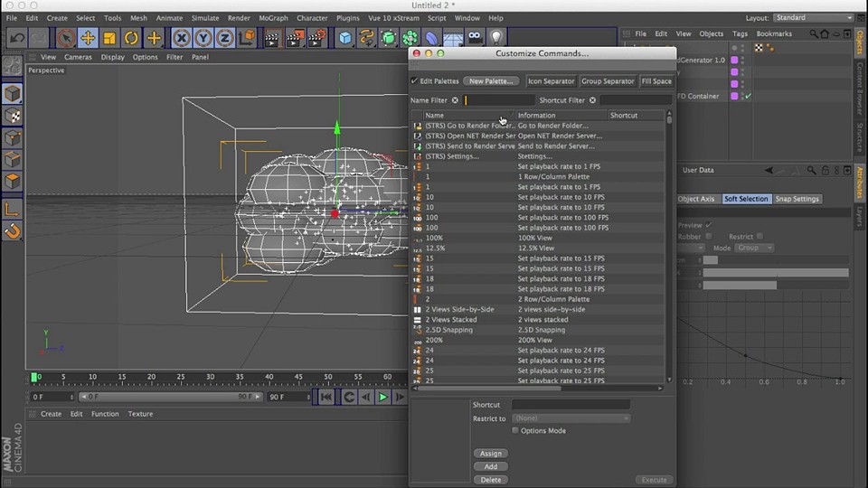
Task: Add a camera object
Action: [x=475, y=38]
